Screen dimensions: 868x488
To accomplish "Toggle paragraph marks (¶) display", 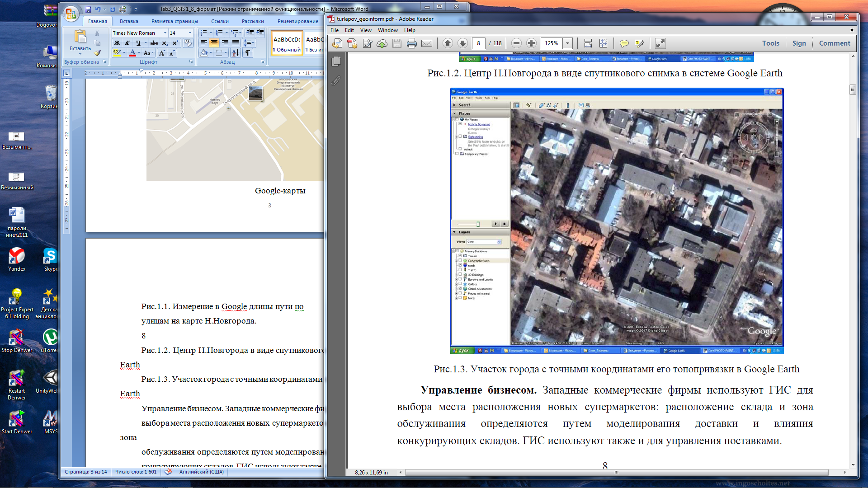I will pyautogui.click(x=248, y=53).
